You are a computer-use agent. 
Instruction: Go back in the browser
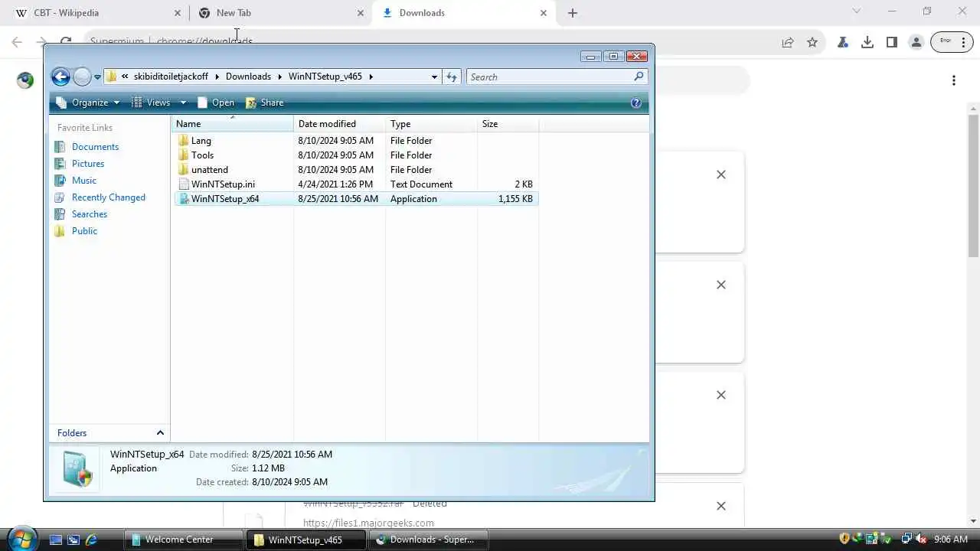[17, 43]
